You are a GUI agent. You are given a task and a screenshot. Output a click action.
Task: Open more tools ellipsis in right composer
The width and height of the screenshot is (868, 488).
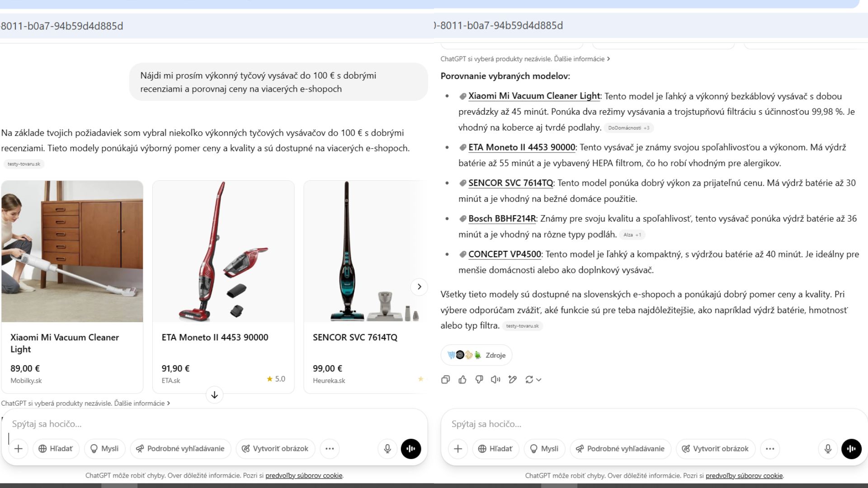(x=770, y=449)
